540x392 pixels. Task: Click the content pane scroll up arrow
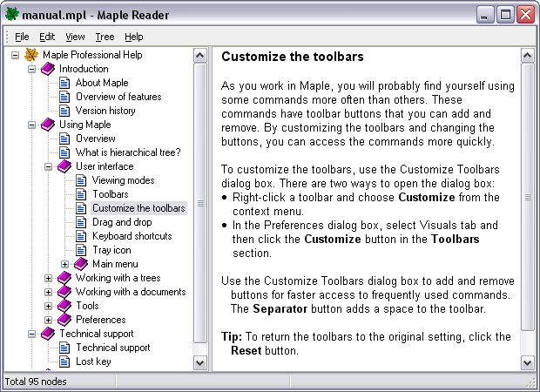[527, 56]
